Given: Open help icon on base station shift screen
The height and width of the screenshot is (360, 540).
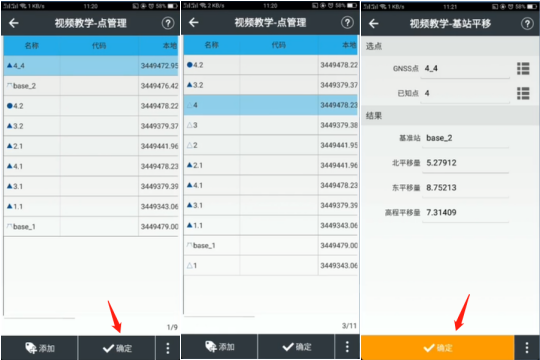Looking at the screenshot, I should click(x=527, y=24).
